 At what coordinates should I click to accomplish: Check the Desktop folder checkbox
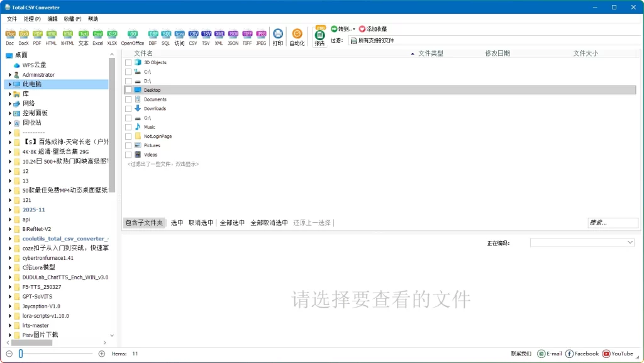pyautogui.click(x=128, y=90)
